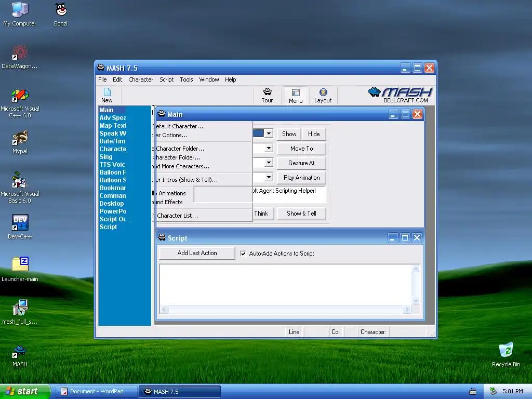The image size is (532, 399).
Task: Select TTS Voice in the sidebar list
Action: click(112, 165)
